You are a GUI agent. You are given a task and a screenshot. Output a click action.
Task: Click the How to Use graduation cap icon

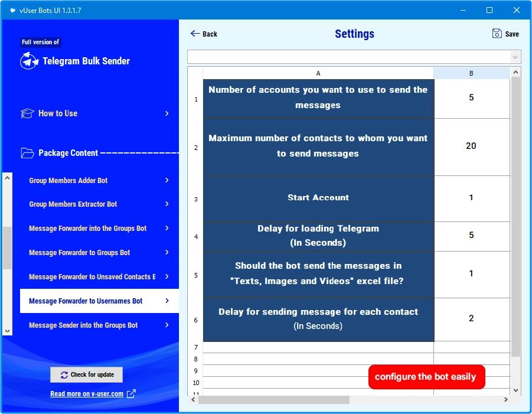click(27, 113)
